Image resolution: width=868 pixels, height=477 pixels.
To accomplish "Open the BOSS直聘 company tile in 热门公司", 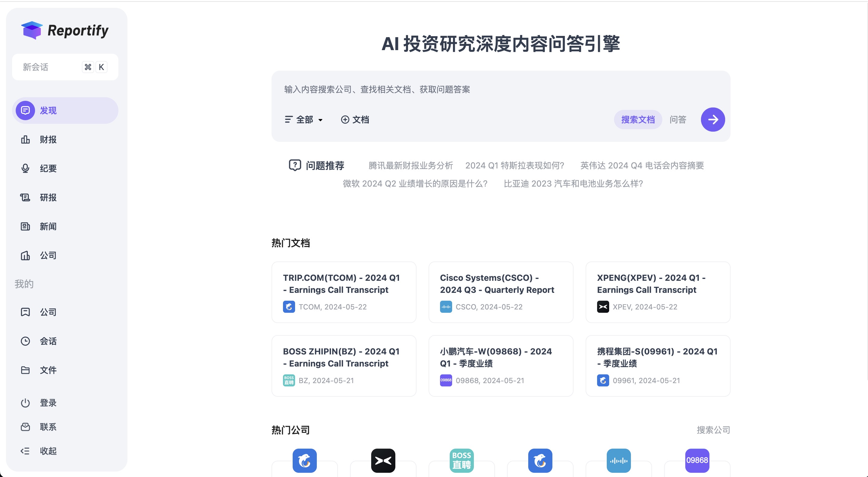I will pyautogui.click(x=461, y=461).
